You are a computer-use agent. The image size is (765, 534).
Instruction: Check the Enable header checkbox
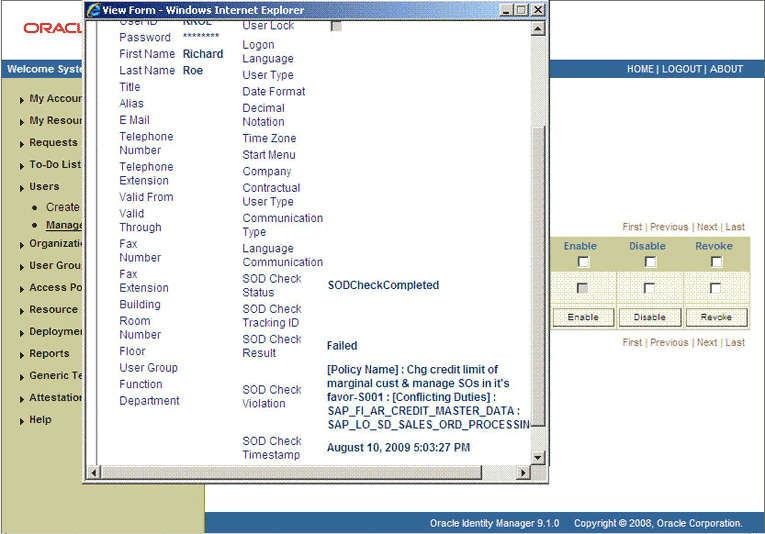(x=583, y=262)
